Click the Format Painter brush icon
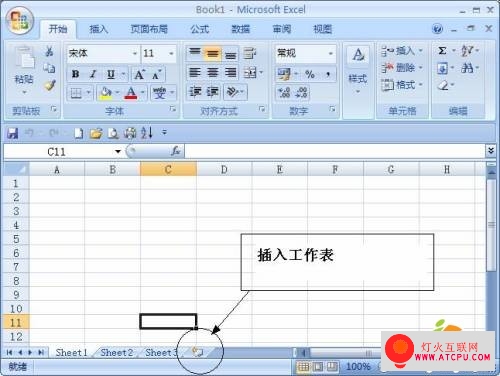The height and width of the screenshot is (376, 500). coord(50,85)
